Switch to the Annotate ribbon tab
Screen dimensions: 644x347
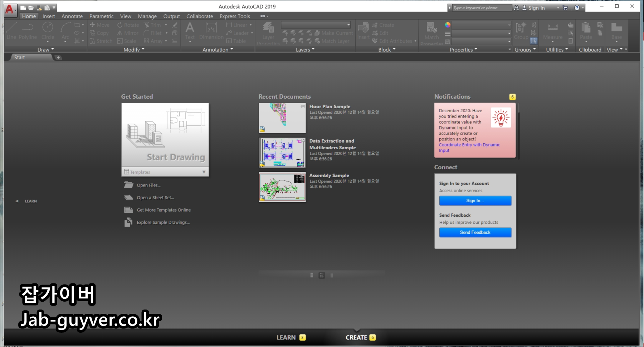(x=72, y=16)
